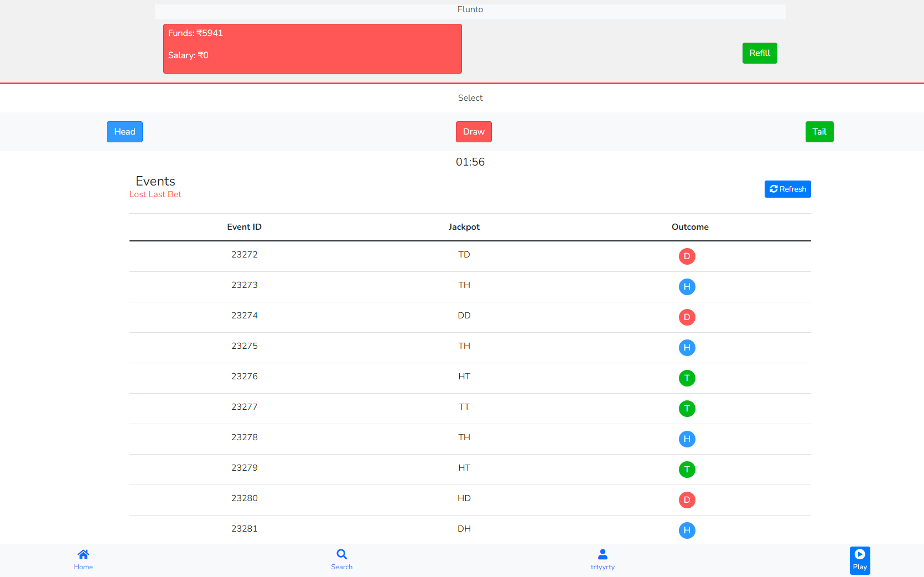The image size is (924, 577).
Task: Click the circular refresh arrows icon on Refresh
Action: [x=774, y=189]
